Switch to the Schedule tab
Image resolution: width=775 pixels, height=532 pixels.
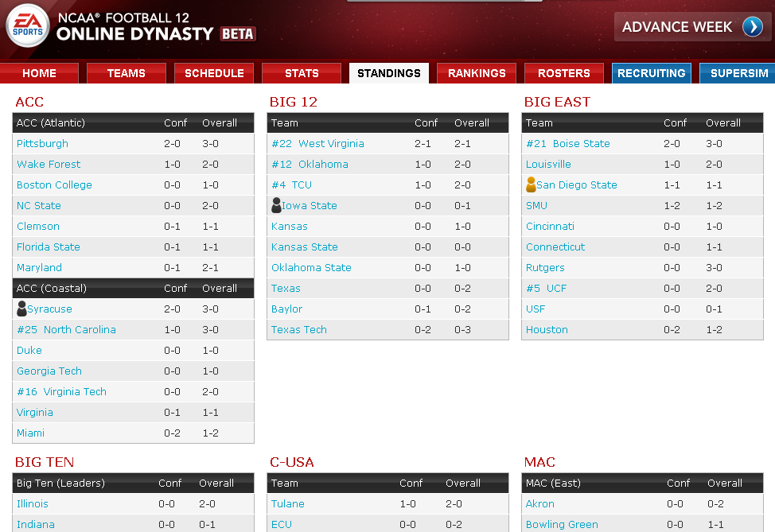tap(214, 73)
